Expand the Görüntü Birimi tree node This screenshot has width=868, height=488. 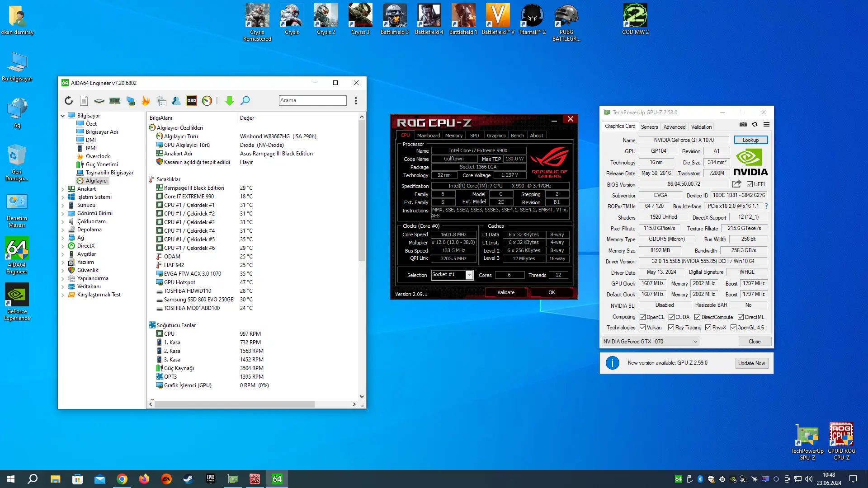click(62, 213)
